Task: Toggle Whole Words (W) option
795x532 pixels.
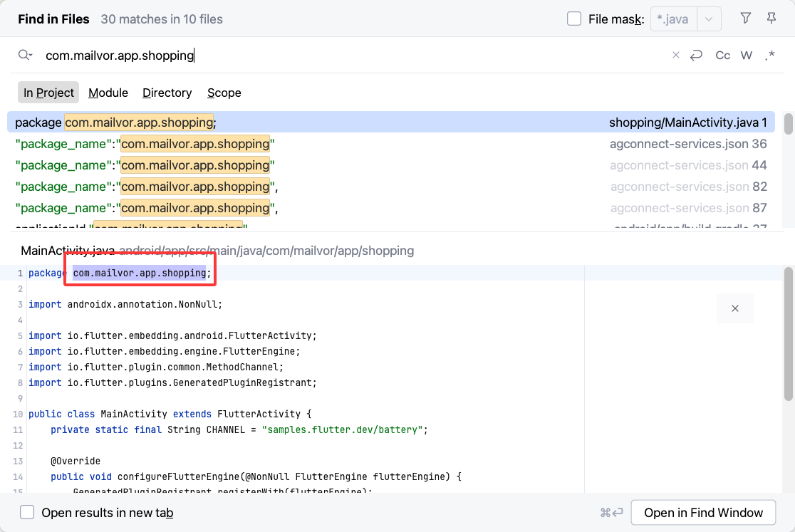Action: click(x=746, y=56)
